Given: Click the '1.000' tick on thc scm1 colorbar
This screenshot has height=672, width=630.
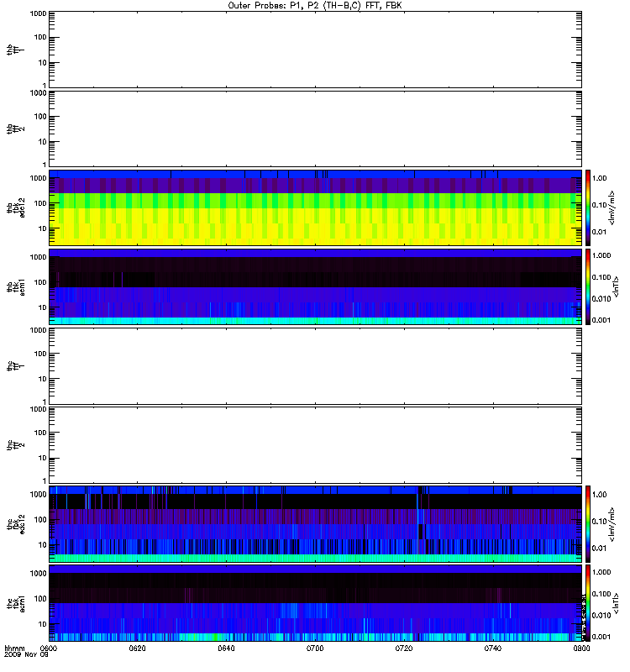Looking at the screenshot, I should point(601,572).
